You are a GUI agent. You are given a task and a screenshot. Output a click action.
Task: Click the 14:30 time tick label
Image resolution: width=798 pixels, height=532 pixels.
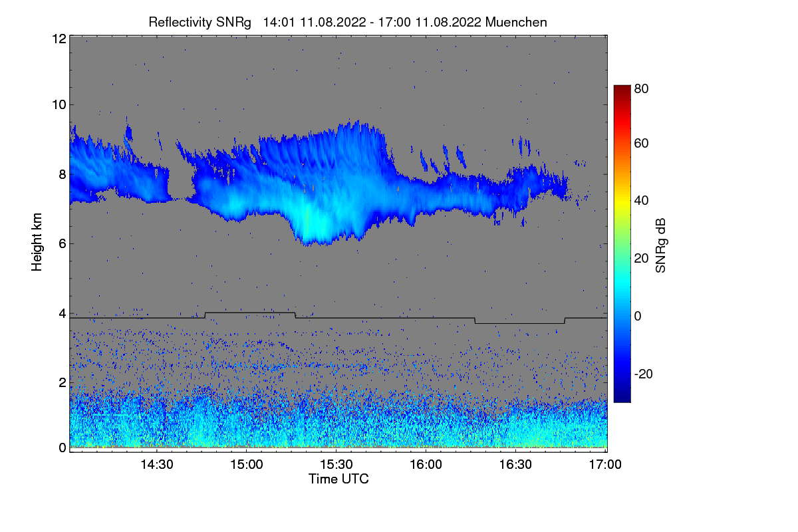157,464
